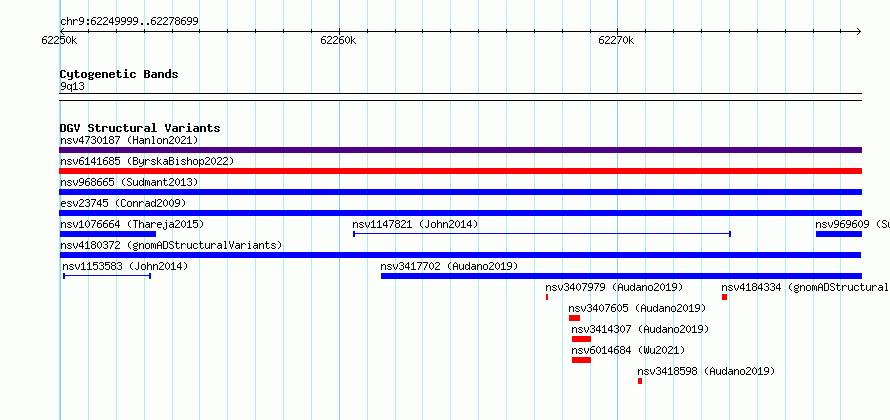This screenshot has width=890, height=420.
Task: Select the tiny red nsv3407979 marker
Action: pos(547,297)
